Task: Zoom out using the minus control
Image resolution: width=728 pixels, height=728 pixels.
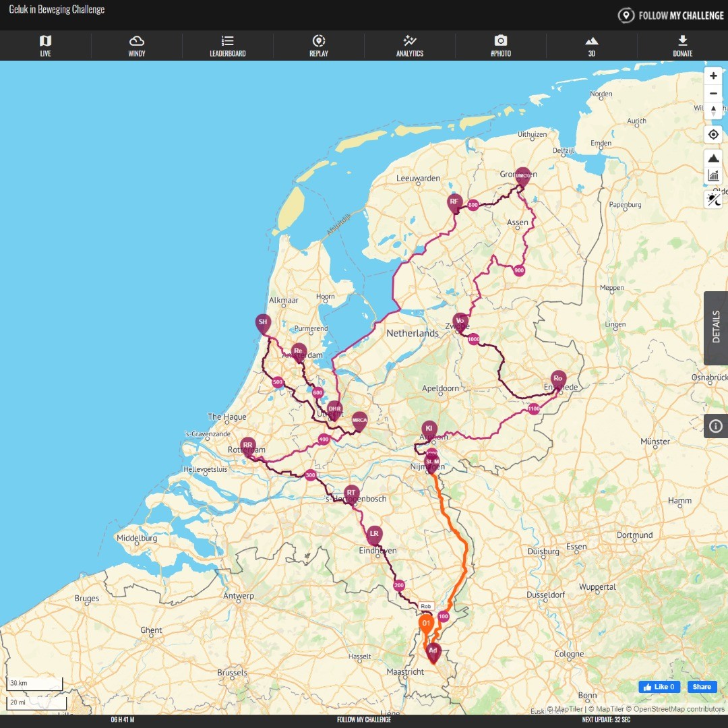Action: click(x=713, y=93)
